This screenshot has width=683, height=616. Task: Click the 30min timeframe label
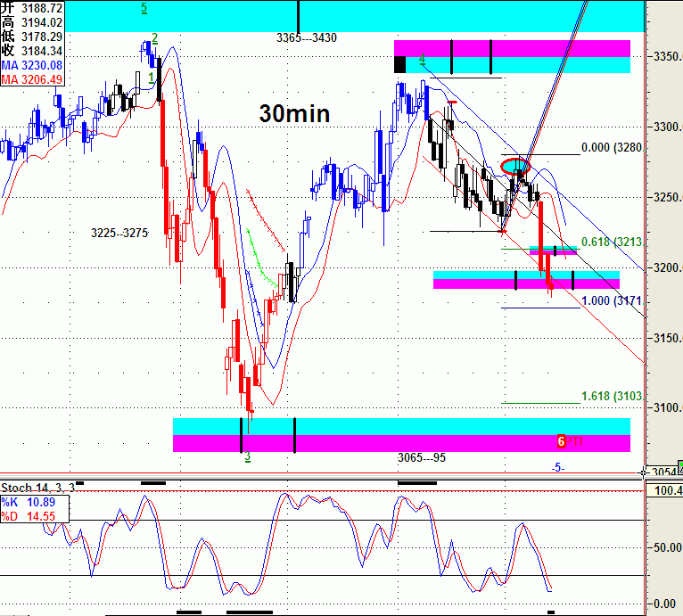click(x=295, y=114)
